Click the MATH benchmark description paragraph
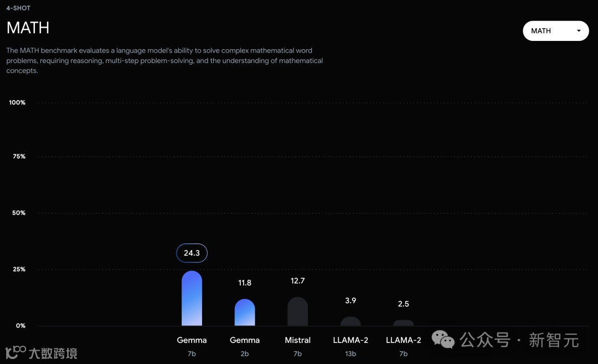The width and height of the screenshot is (598, 364). pos(164,61)
